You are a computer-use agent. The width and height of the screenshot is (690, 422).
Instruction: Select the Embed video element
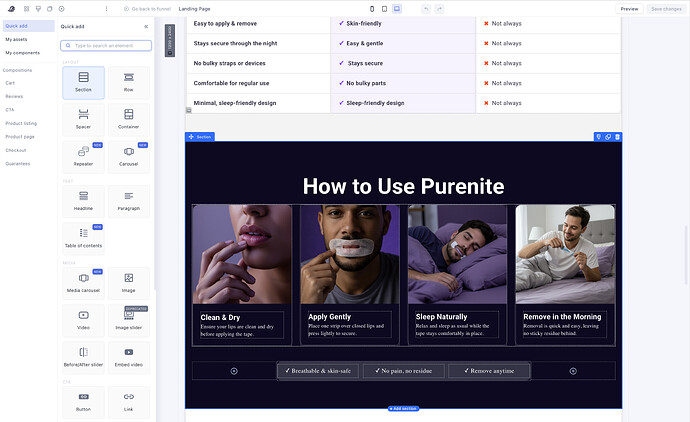point(128,357)
